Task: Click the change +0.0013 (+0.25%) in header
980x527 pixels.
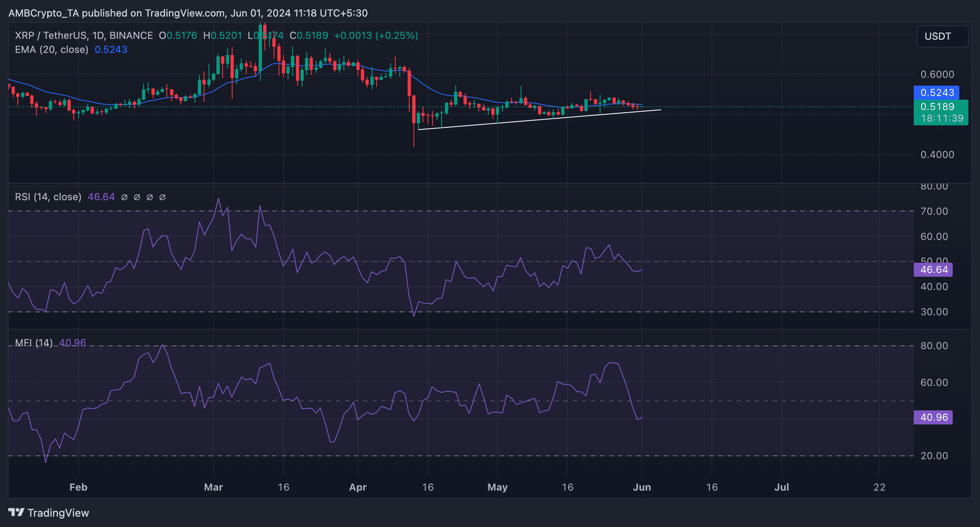Action: pos(376,36)
